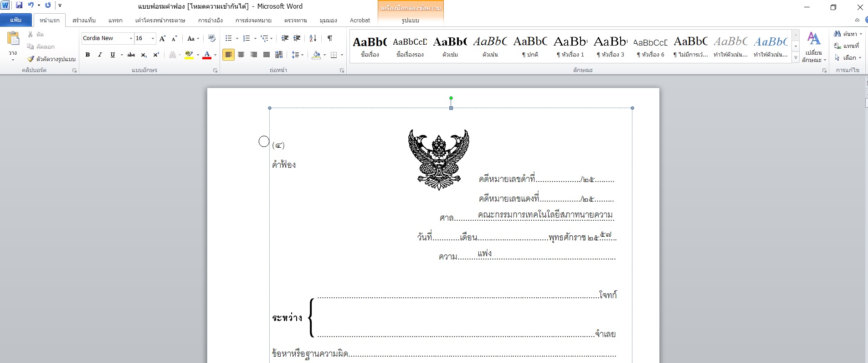Click the Select (เลือก) button
Image resolution: width=868 pixels, height=363 pixels.
(848, 57)
